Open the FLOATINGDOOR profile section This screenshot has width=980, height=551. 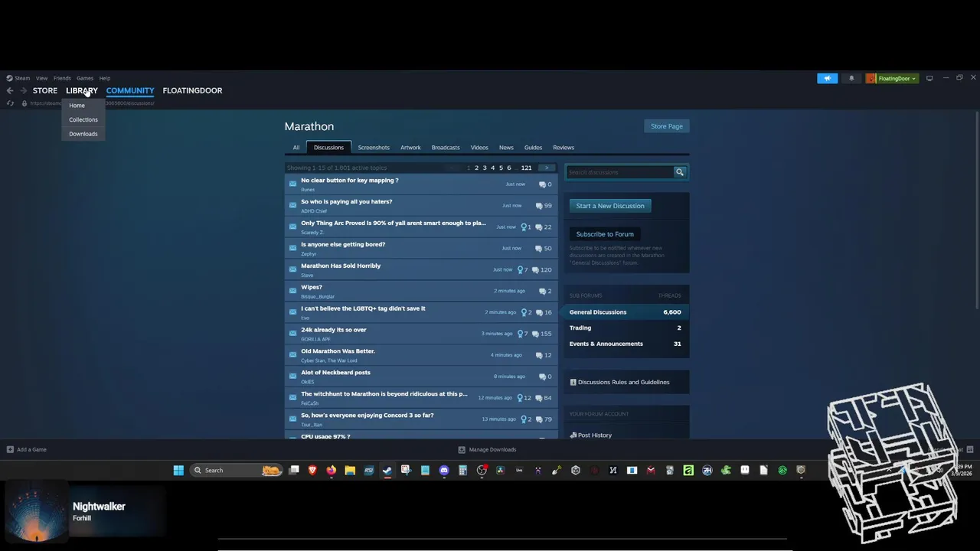[192, 90]
